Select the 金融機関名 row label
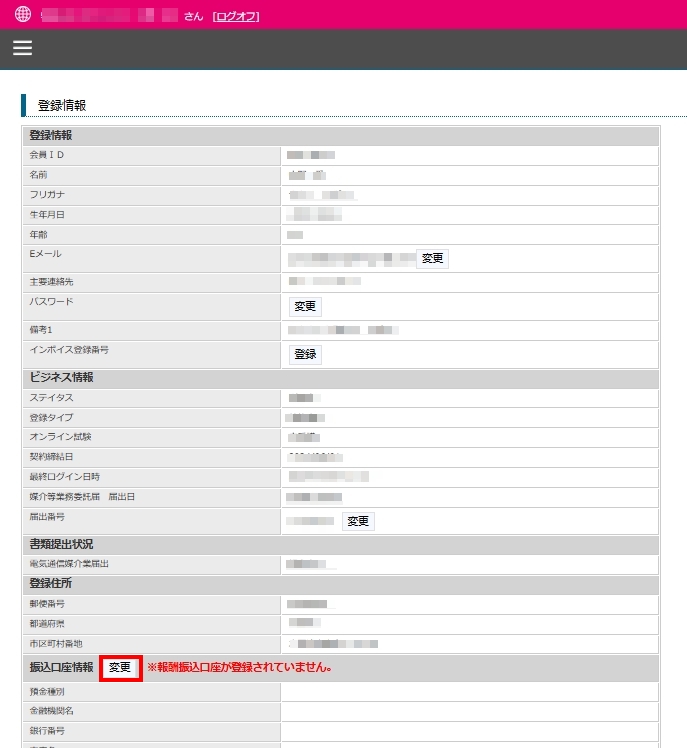 tap(52, 711)
